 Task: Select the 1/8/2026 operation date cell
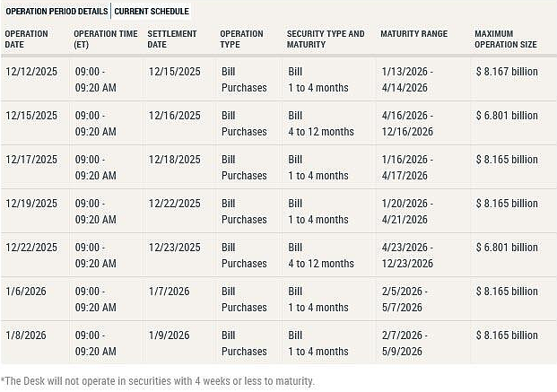[x=26, y=335]
